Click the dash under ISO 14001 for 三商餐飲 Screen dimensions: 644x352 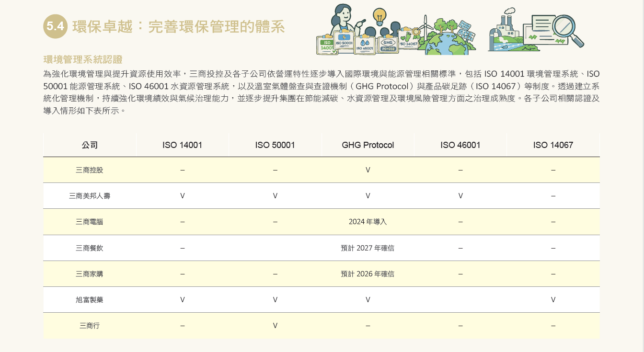pos(183,248)
